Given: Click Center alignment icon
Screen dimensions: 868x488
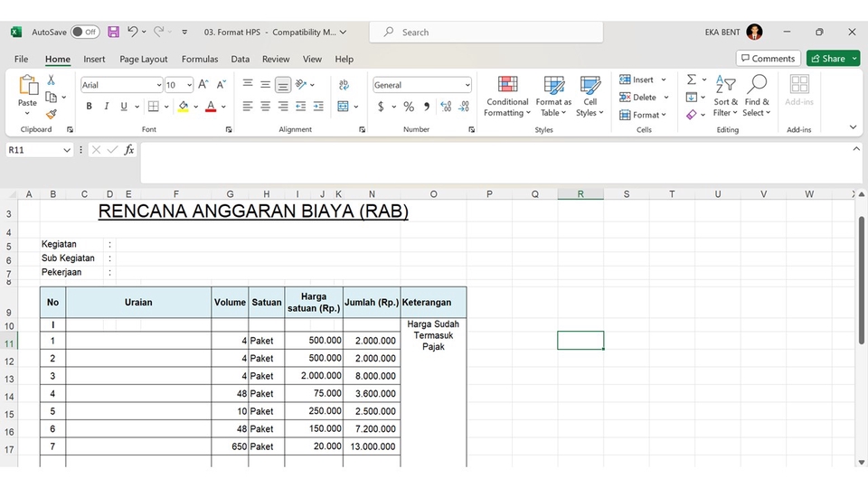Looking at the screenshot, I should 265,107.
